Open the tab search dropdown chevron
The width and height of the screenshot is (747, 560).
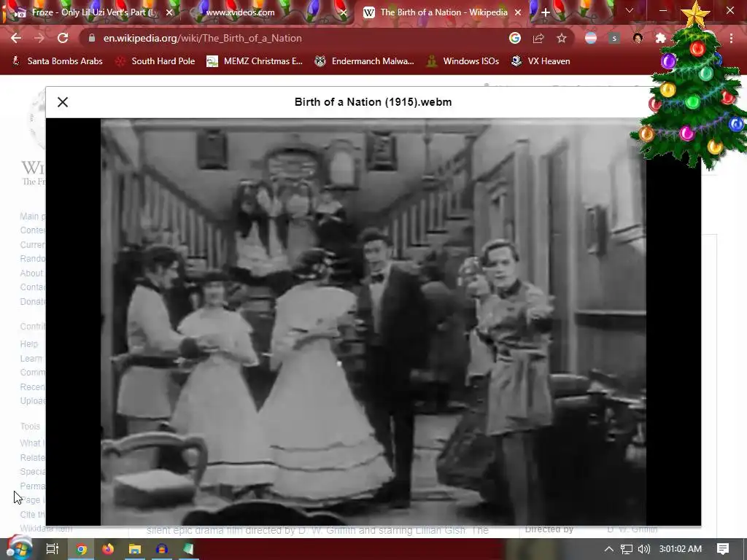point(630,10)
